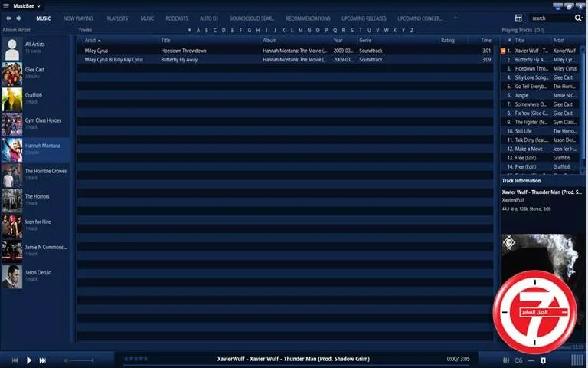Jump to artists starting with M
588x368 pixels.
tap(300, 30)
